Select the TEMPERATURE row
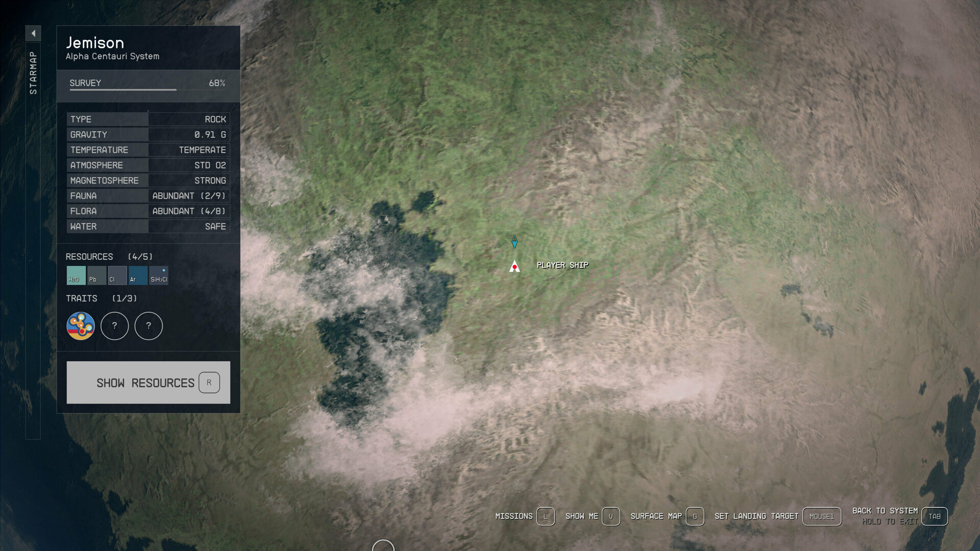This screenshot has width=980, height=551. tap(148, 150)
